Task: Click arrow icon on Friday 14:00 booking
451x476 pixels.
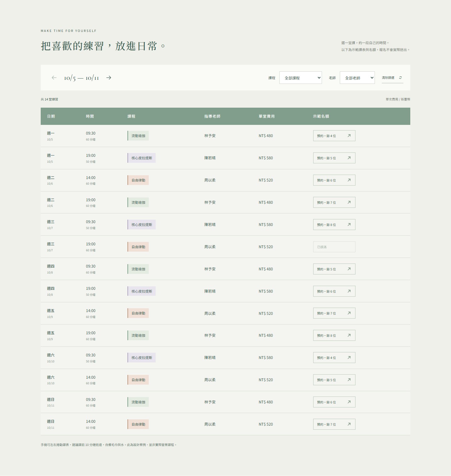Action: pyautogui.click(x=349, y=313)
